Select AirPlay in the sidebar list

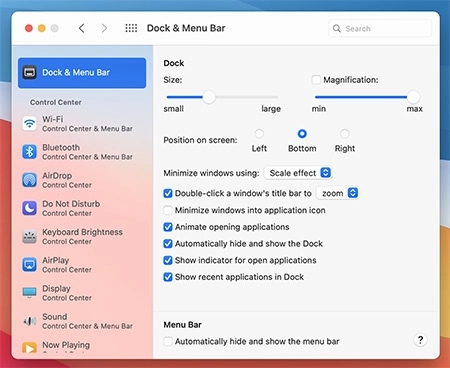tap(82, 265)
